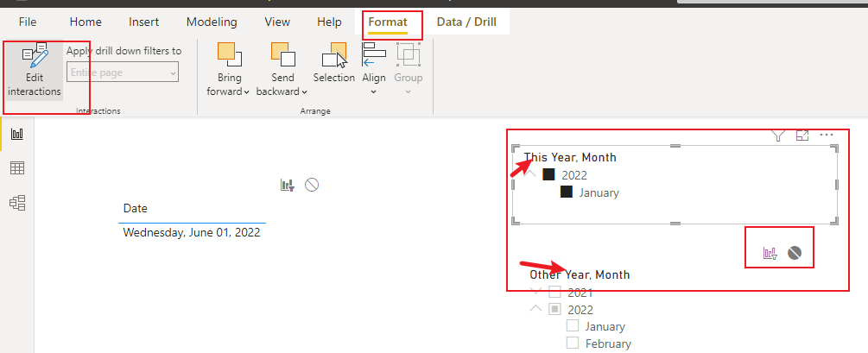
Task: Check February in Other Year slicer
Action: click(x=573, y=343)
